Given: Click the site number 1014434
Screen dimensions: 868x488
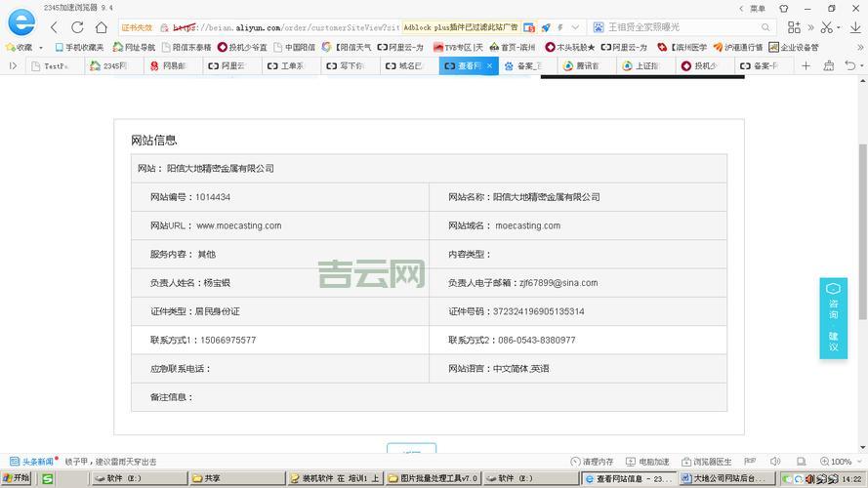Looking at the screenshot, I should [x=213, y=197].
